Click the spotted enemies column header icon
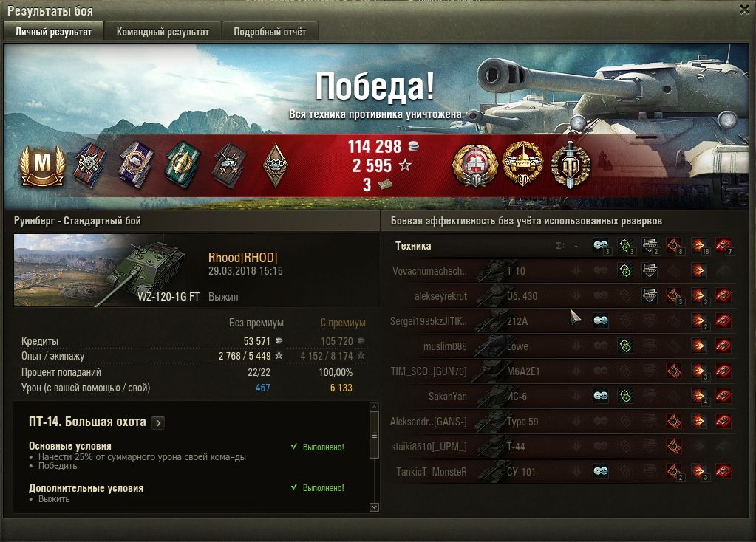 point(601,246)
